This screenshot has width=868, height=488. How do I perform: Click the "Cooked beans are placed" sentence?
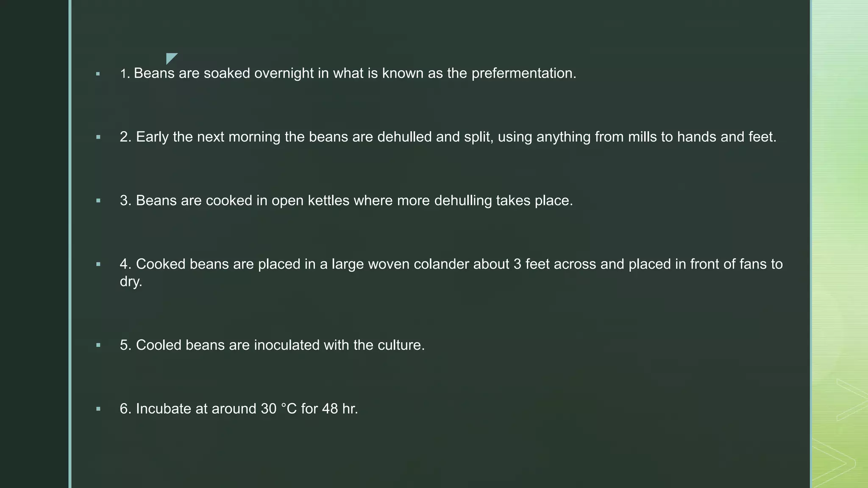(x=451, y=264)
